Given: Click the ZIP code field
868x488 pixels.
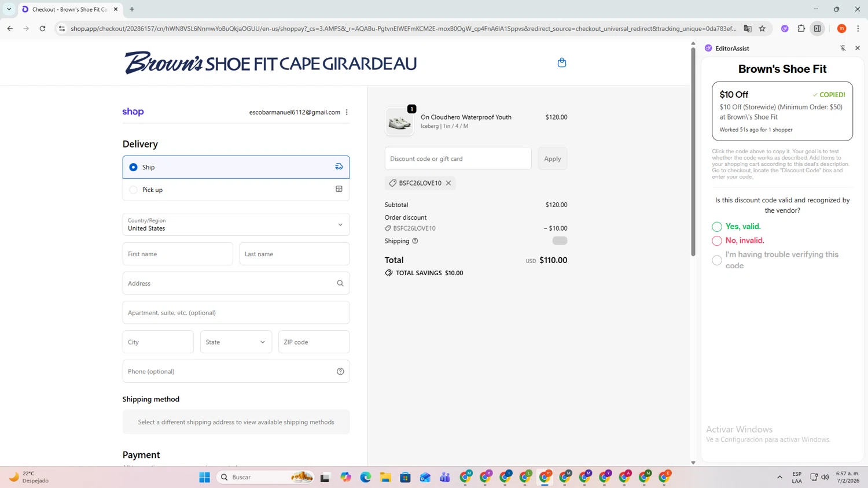Looking at the screenshot, I should tap(314, 342).
